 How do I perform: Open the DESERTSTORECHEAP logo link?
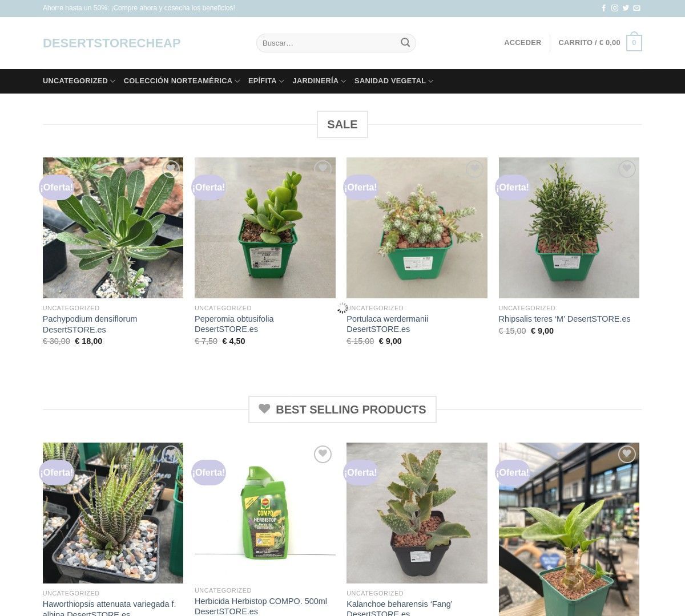[x=111, y=43]
